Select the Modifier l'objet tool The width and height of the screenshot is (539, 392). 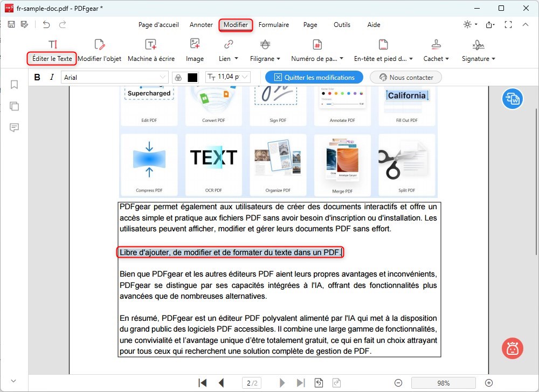99,51
